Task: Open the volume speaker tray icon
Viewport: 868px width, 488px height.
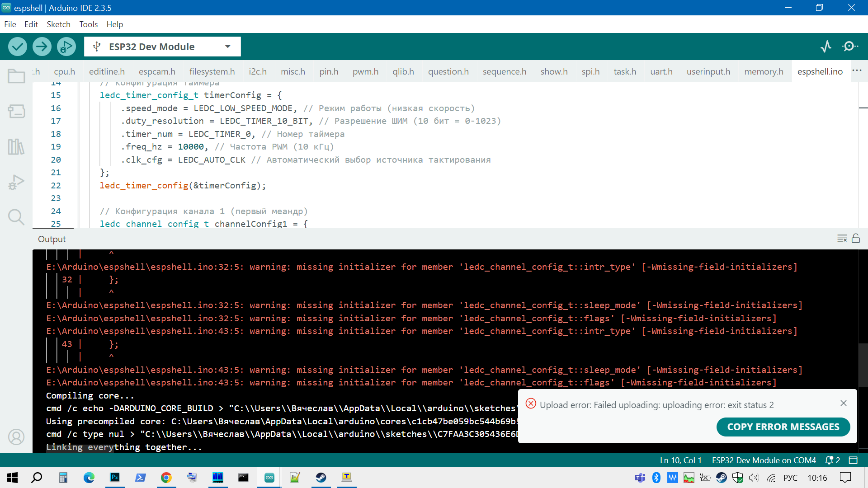Action: coord(754,478)
